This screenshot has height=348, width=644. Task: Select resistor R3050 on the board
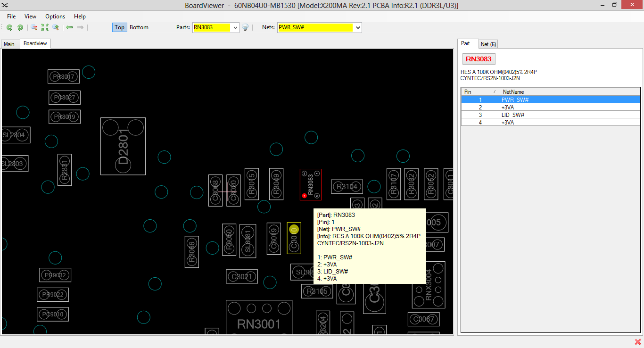pyautogui.click(x=229, y=240)
